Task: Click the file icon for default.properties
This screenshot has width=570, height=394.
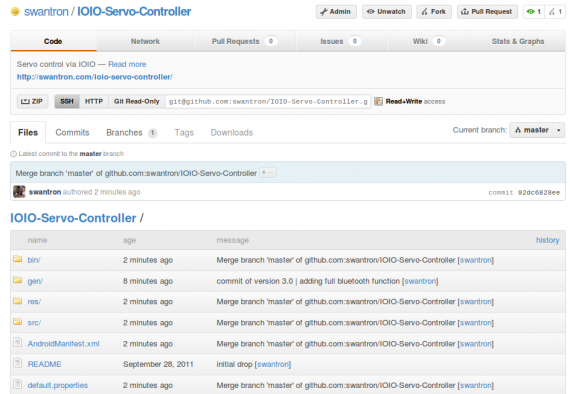Action: tap(17, 384)
